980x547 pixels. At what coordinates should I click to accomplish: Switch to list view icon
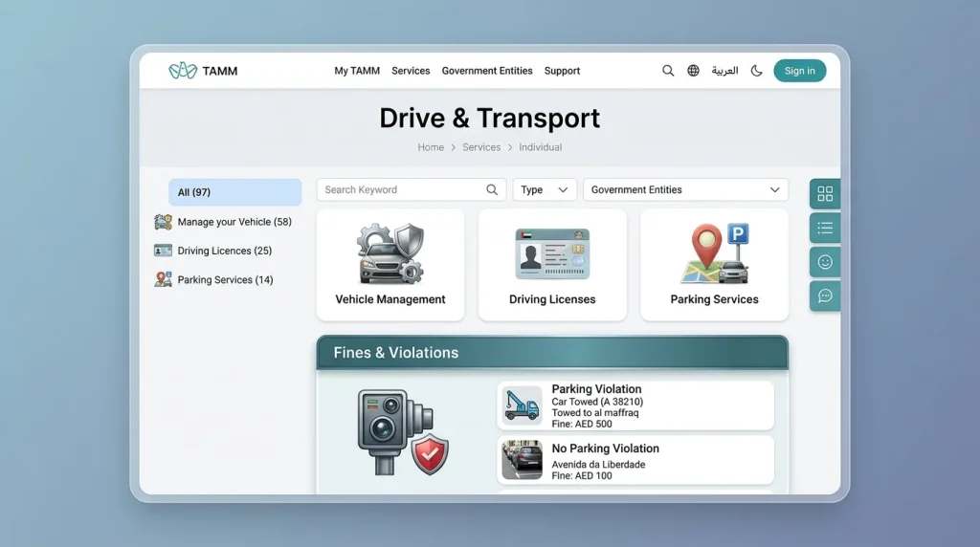coord(825,228)
